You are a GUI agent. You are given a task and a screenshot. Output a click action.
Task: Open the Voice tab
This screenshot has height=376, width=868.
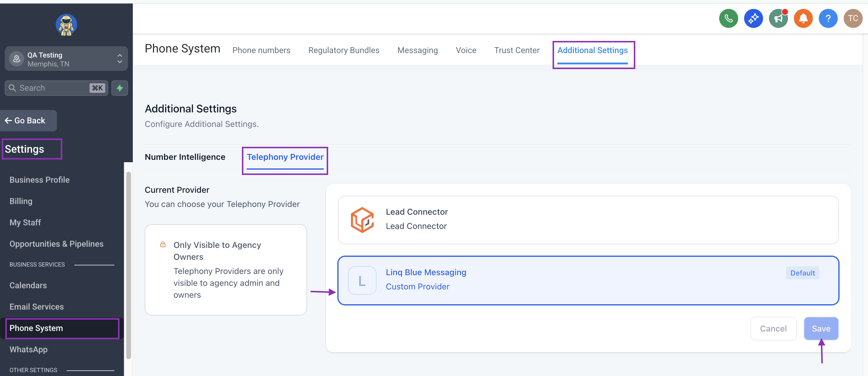tap(466, 50)
